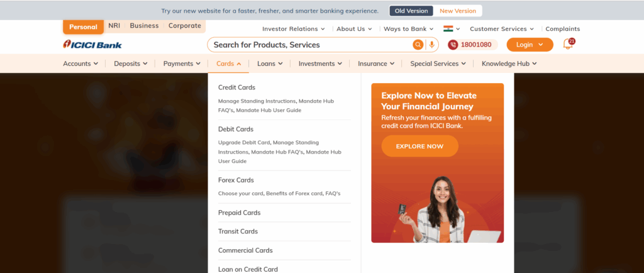Open the Credit Cards link
The height and width of the screenshot is (273, 644).
tap(236, 87)
